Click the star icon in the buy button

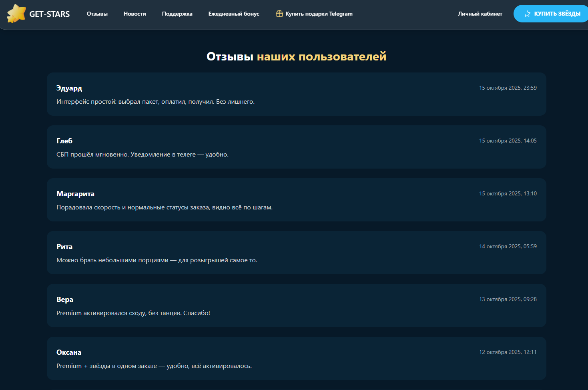(528, 14)
